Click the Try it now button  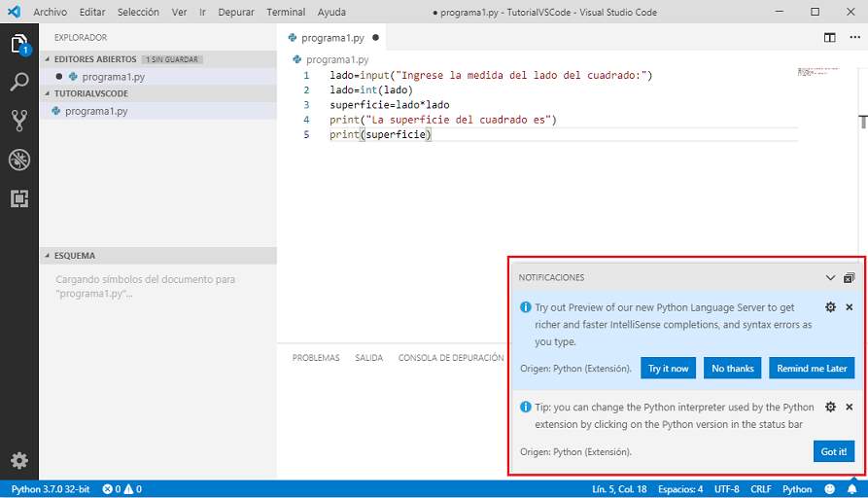668,369
